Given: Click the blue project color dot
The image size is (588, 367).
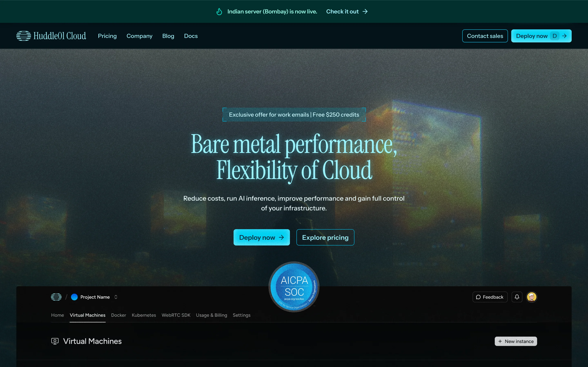Looking at the screenshot, I should coord(74,297).
